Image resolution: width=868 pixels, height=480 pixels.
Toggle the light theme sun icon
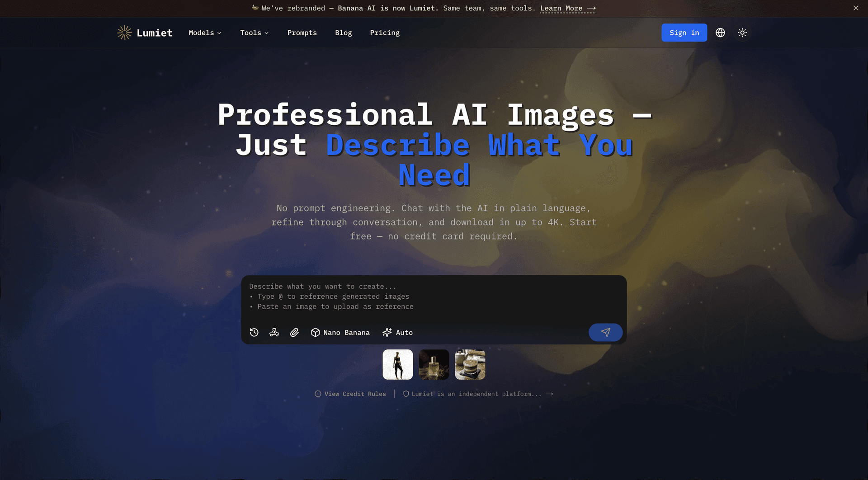tap(742, 33)
